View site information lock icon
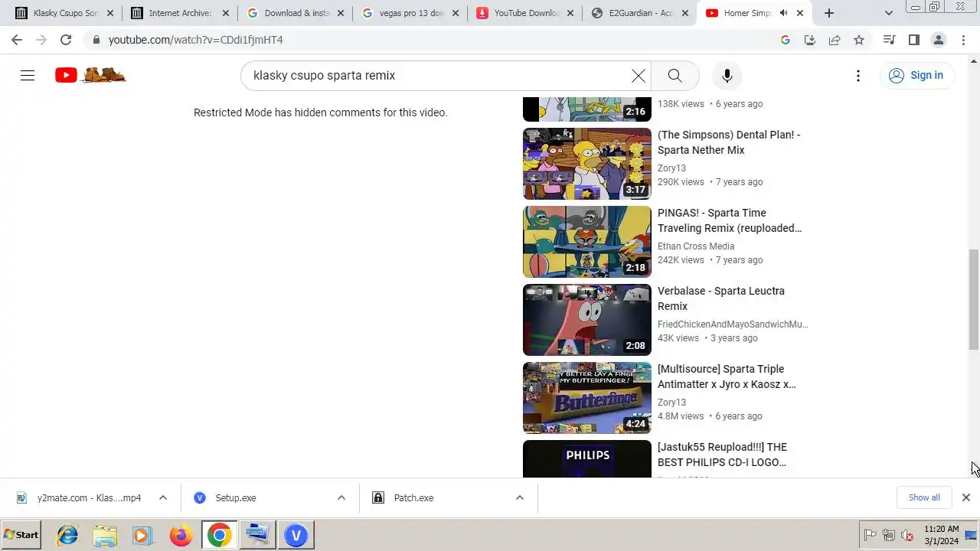Screen dimensions: 980x551 (96, 40)
